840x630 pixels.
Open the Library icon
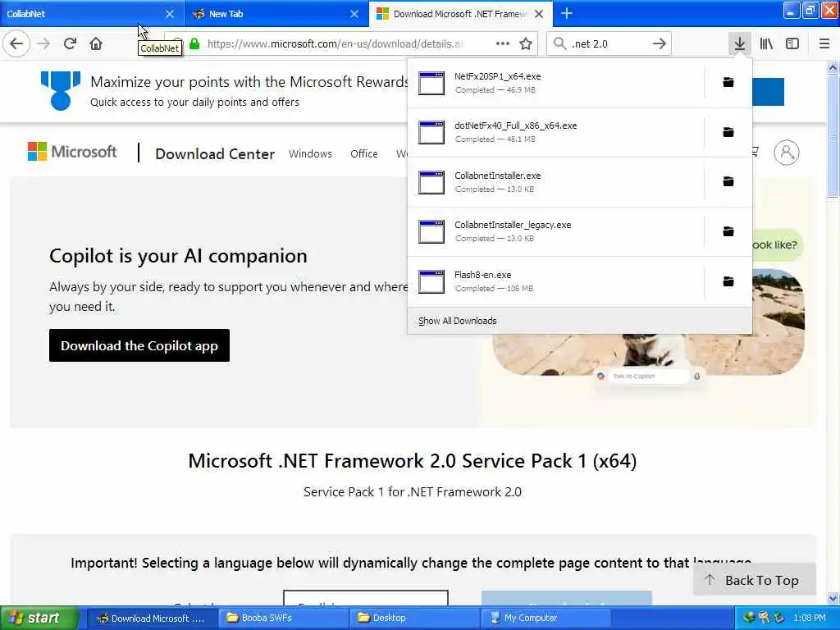tap(766, 43)
